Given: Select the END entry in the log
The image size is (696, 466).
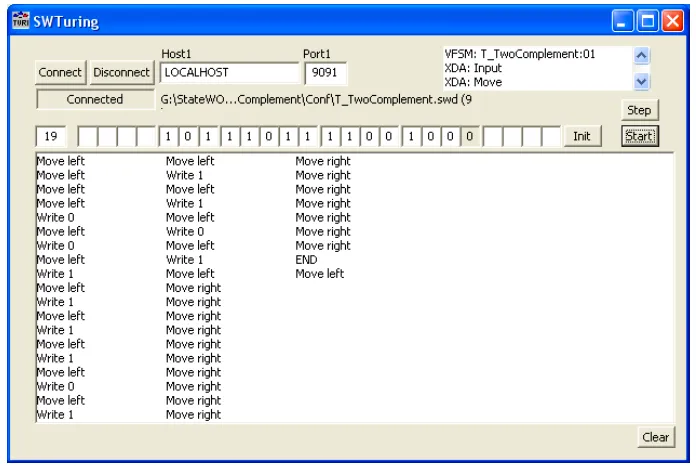Looking at the screenshot, I should click(x=306, y=260).
